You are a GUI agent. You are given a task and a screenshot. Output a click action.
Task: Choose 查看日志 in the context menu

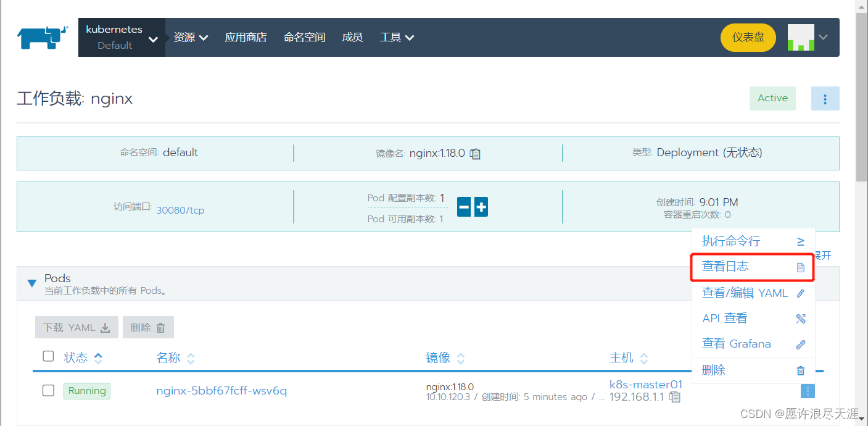click(753, 267)
